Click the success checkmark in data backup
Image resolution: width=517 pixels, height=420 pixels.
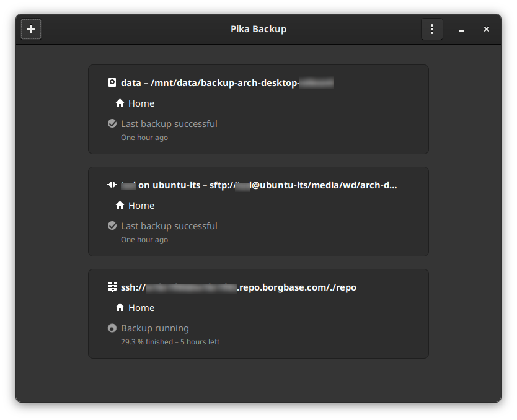click(x=112, y=124)
